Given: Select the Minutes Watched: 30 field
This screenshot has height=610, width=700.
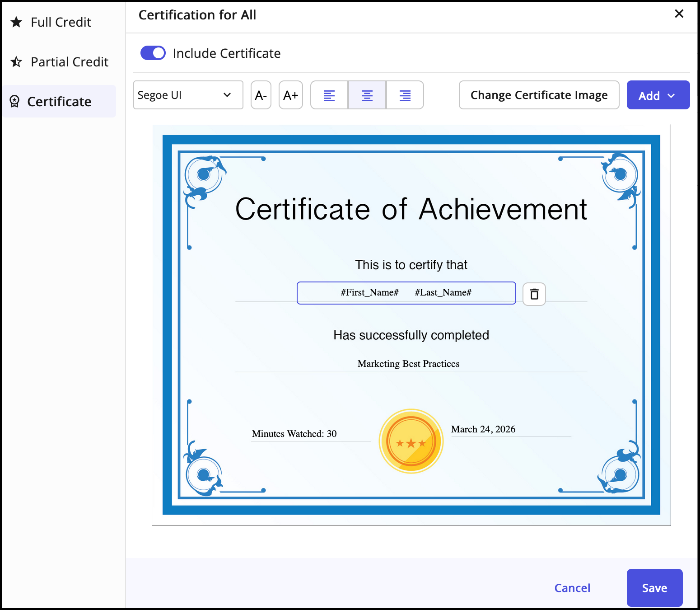Looking at the screenshot, I should click(x=294, y=434).
